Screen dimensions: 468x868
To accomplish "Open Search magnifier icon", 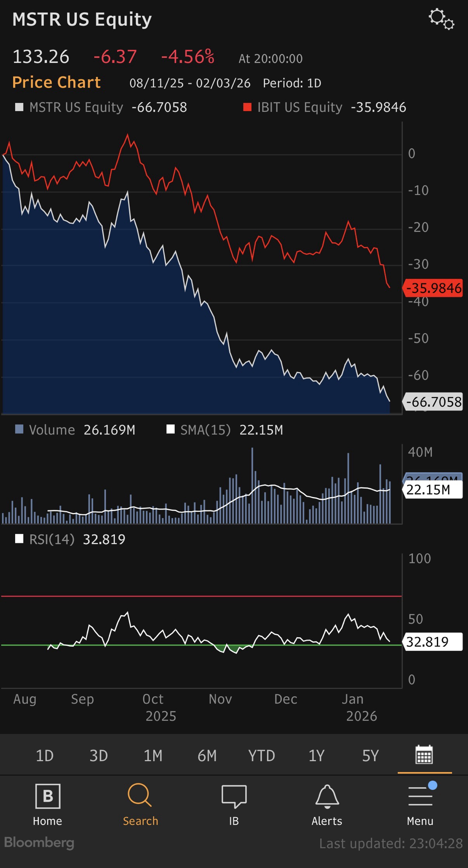I will (x=140, y=796).
